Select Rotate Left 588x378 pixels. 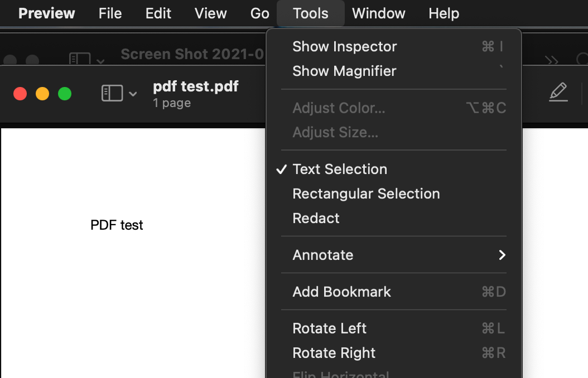point(329,328)
